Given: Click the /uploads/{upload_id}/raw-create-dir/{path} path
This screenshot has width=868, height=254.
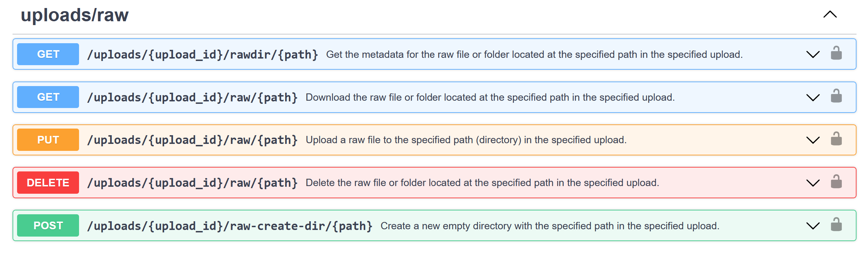Looking at the screenshot, I should [x=230, y=226].
